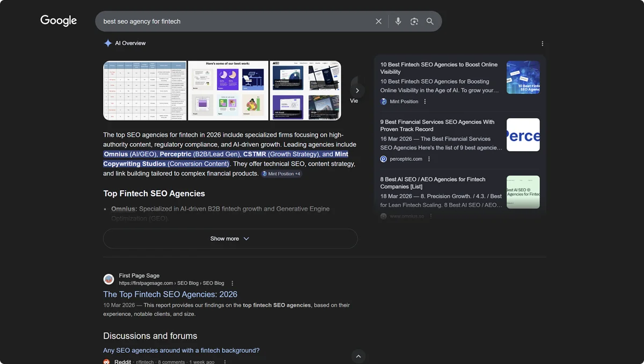Open the Reddit thread about fintech SEO agencies
Viewport: 644px width, 364px height.
[x=181, y=350]
